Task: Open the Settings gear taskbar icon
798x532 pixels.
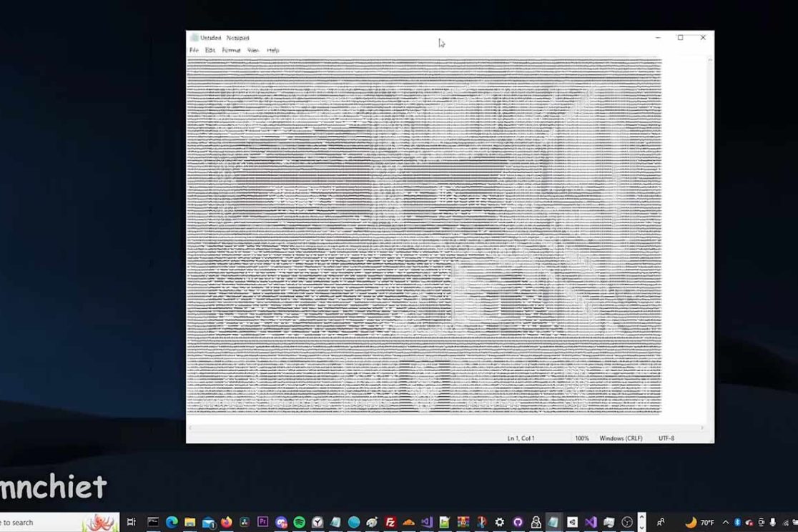Action: point(500,522)
